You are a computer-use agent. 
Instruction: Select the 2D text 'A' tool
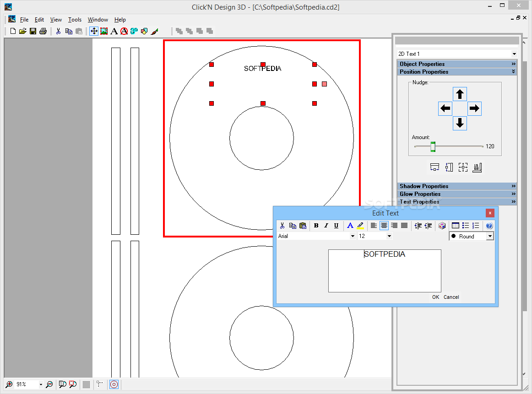pos(114,31)
